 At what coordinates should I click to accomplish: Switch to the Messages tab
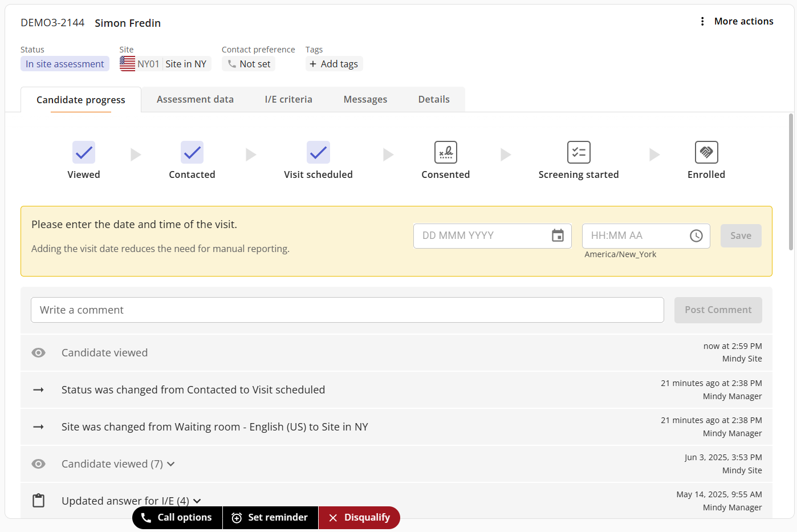click(365, 99)
